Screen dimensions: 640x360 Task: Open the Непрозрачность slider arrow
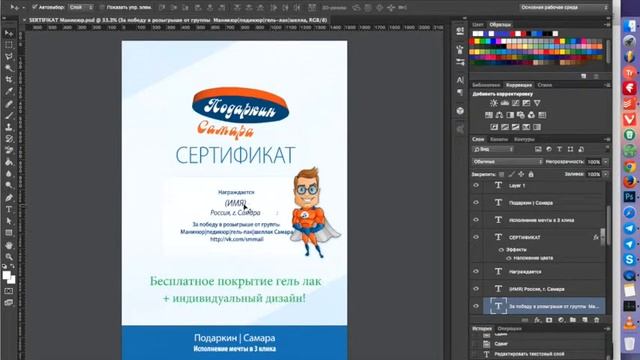[x=605, y=162]
